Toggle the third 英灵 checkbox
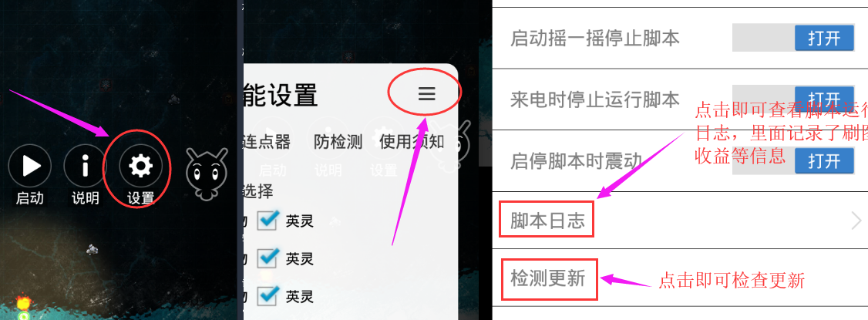868x320 pixels. point(268,295)
